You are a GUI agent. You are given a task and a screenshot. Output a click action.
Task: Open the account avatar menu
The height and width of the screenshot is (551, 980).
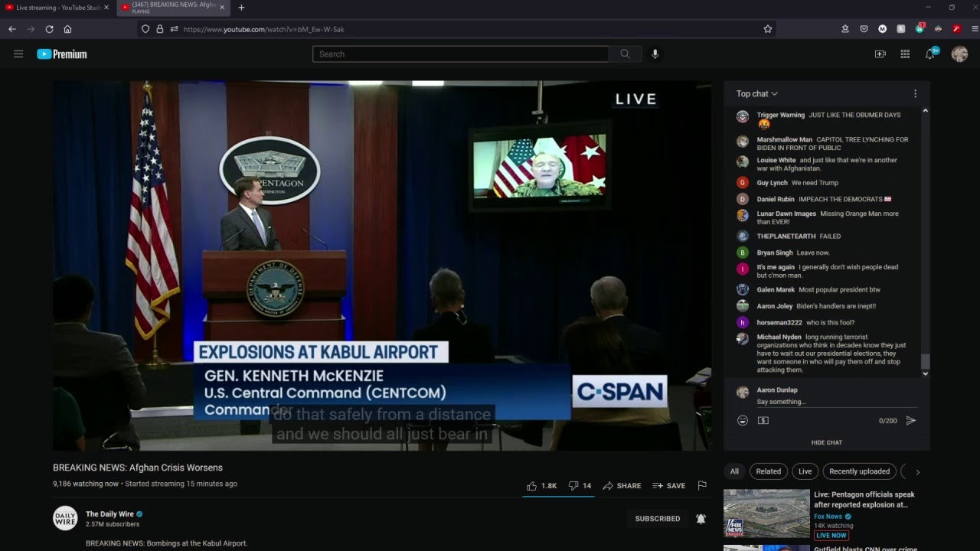click(x=959, y=54)
